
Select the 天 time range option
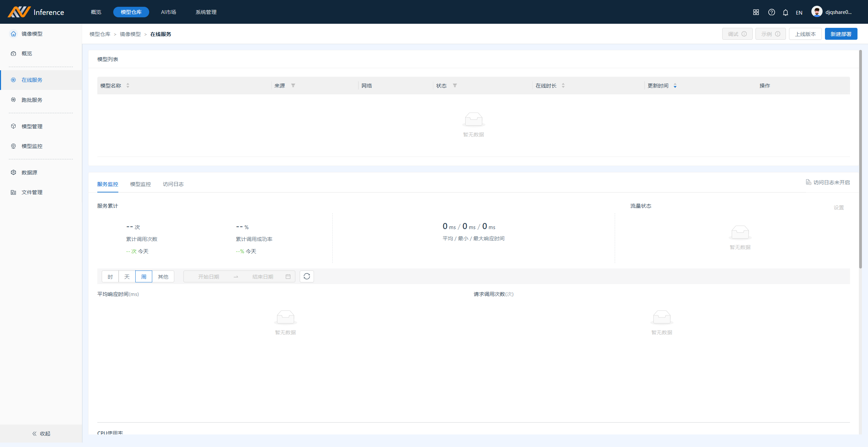pos(127,277)
